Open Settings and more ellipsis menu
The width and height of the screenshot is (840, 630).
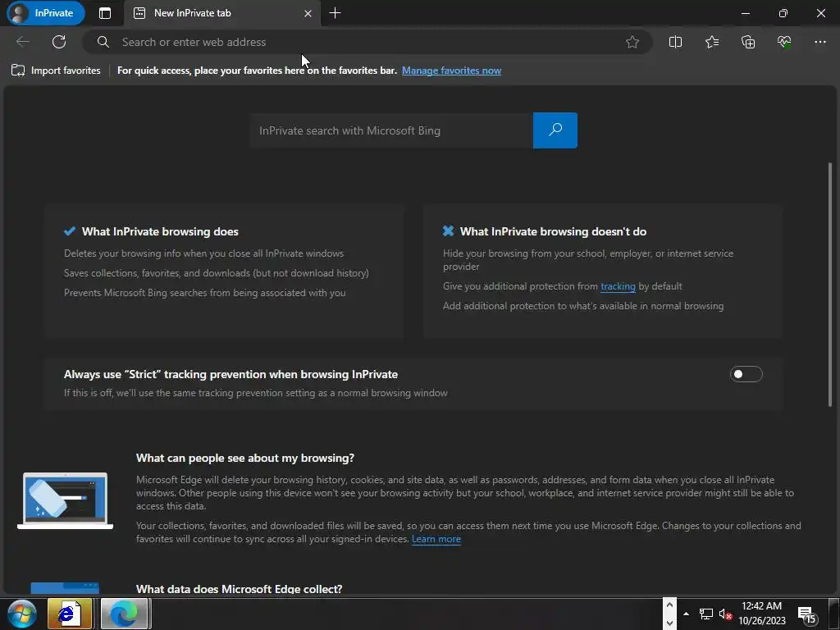pos(820,42)
